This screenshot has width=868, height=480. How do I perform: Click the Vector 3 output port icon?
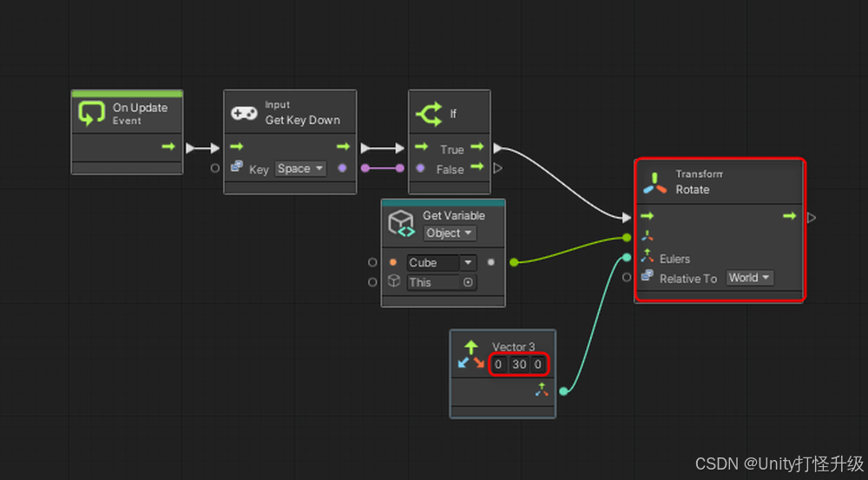pos(542,390)
